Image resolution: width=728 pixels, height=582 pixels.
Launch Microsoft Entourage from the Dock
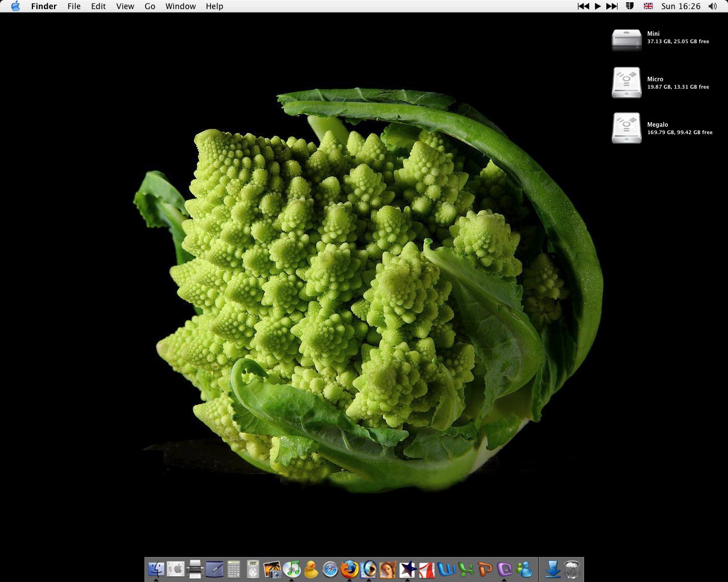504,569
